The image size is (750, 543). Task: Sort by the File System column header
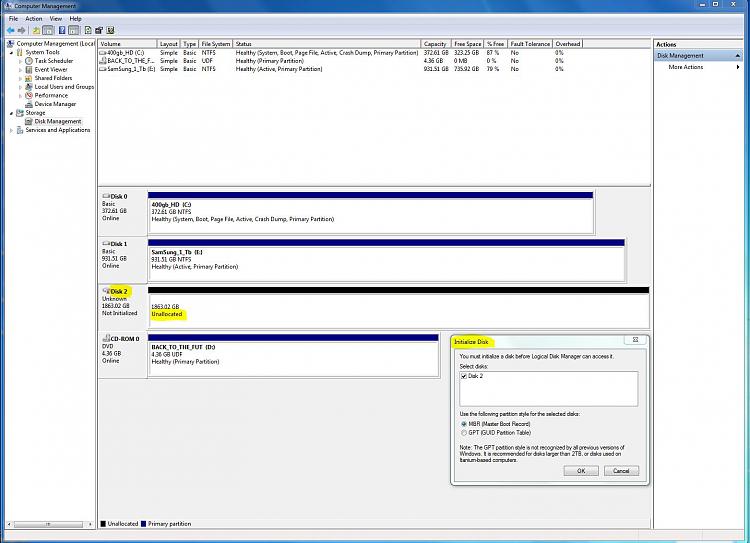click(216, 44)
